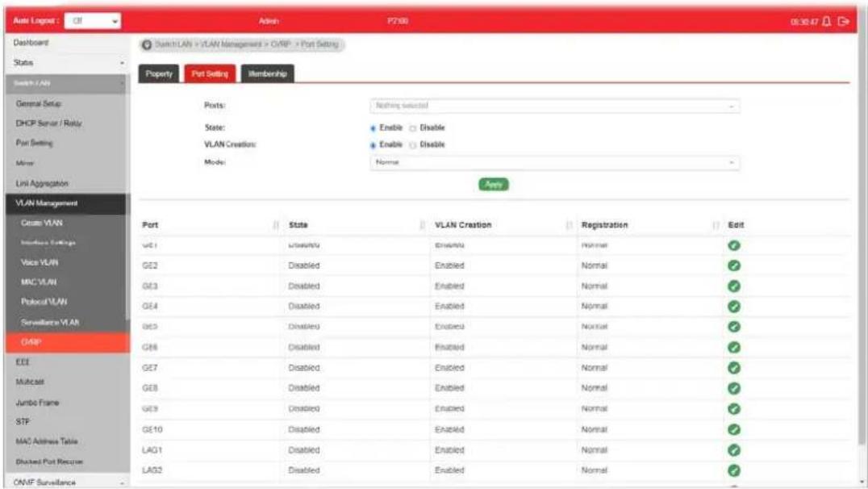The image size is (868, 489).
Task: Click the VLAN Creation column header
Action: 463,225
